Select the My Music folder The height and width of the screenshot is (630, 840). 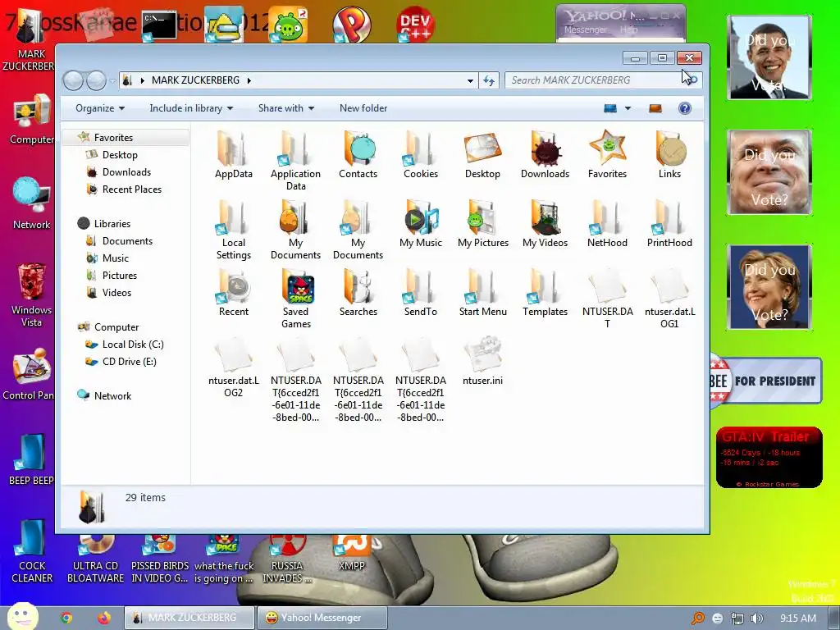421,224
